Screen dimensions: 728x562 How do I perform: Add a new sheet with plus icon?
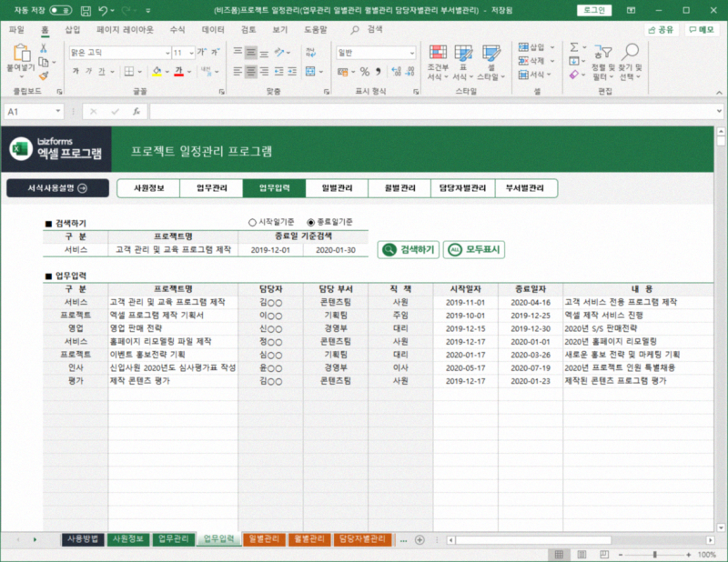click(420, 540)
